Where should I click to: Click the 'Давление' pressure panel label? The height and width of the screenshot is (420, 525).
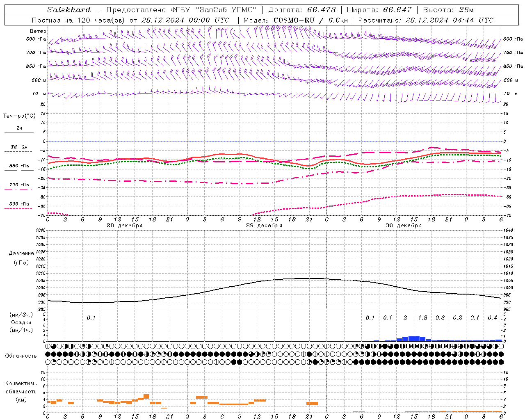pos(21,253)
